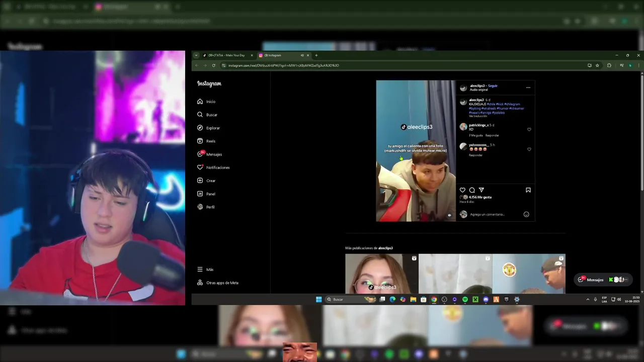The height and width of the screenshot is (362, 644).
Task: Open thumbnail with Manchester United badge
Action: click(529, 274)
